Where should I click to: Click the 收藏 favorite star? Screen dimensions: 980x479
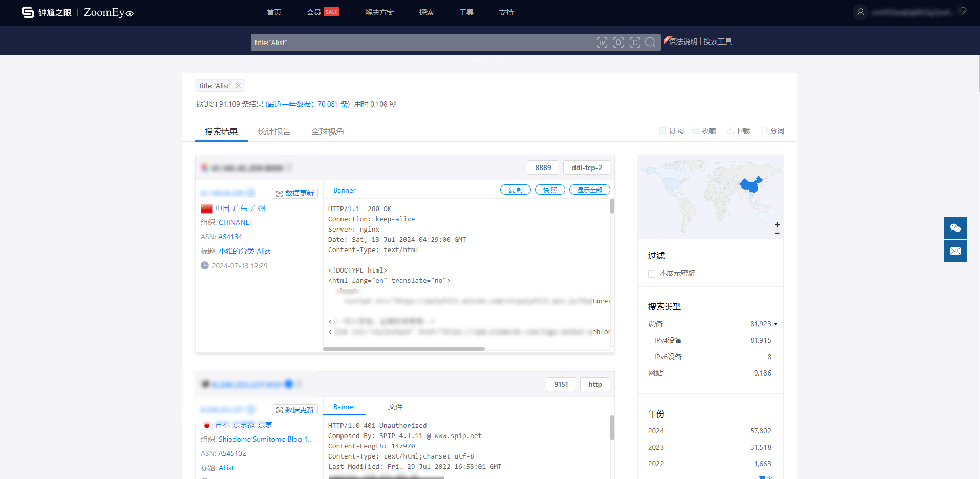[x=696, y=131]
